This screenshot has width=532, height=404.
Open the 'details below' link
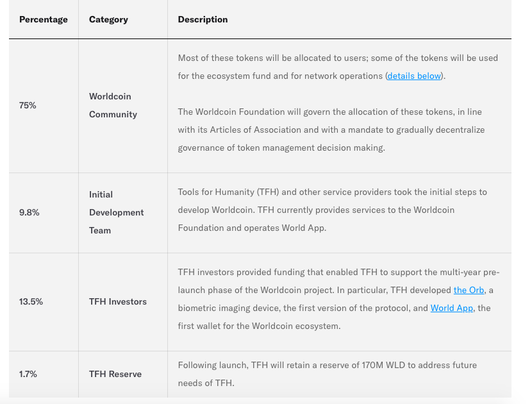(414, 76)
